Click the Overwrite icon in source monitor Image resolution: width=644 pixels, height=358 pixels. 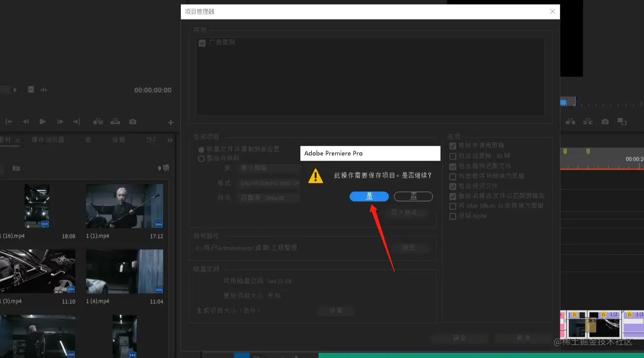[115, 121]
